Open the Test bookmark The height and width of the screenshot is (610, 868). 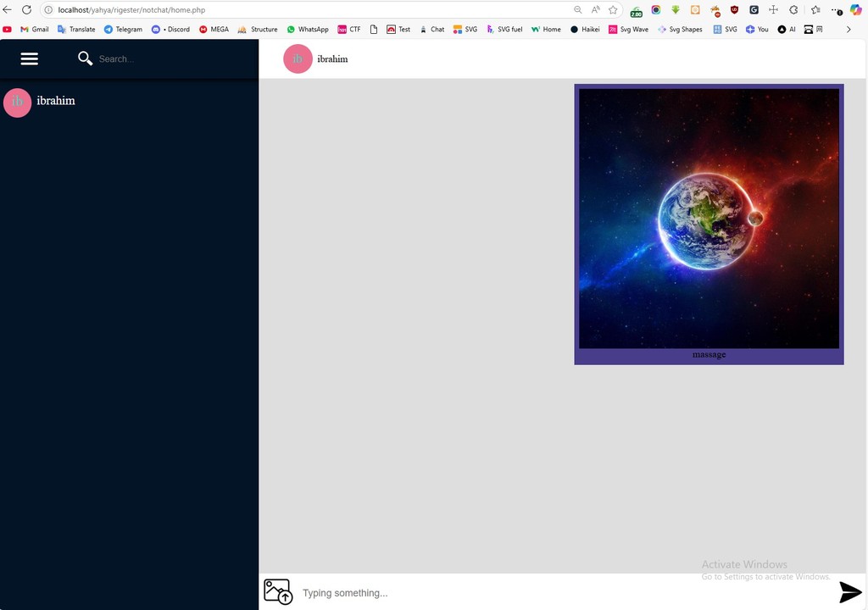[x=398, y=30]
